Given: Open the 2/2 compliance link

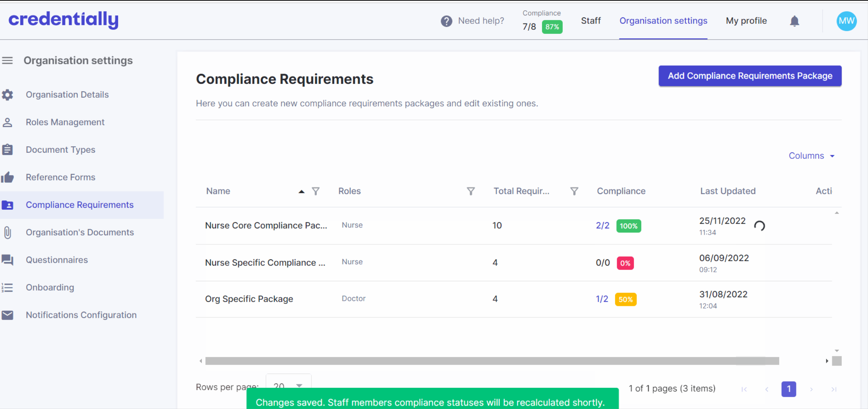Looking at the screenshot, I should 602,226.
